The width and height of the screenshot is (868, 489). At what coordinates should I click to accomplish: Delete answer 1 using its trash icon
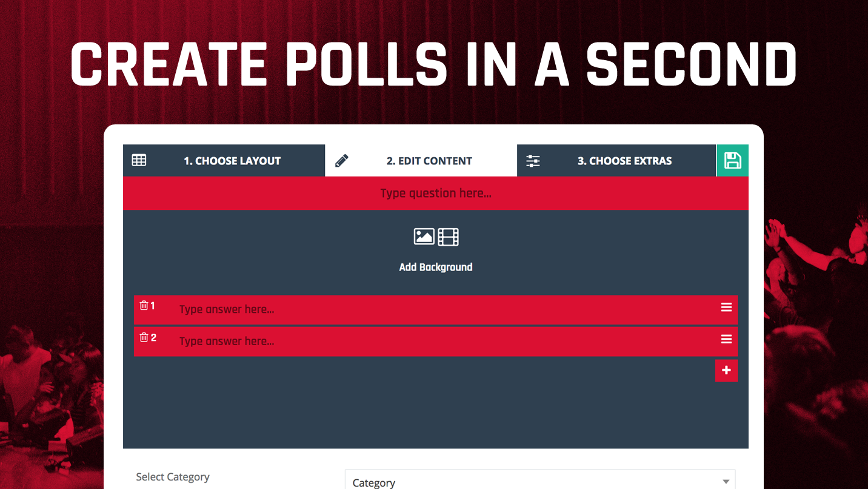point(144,306)
